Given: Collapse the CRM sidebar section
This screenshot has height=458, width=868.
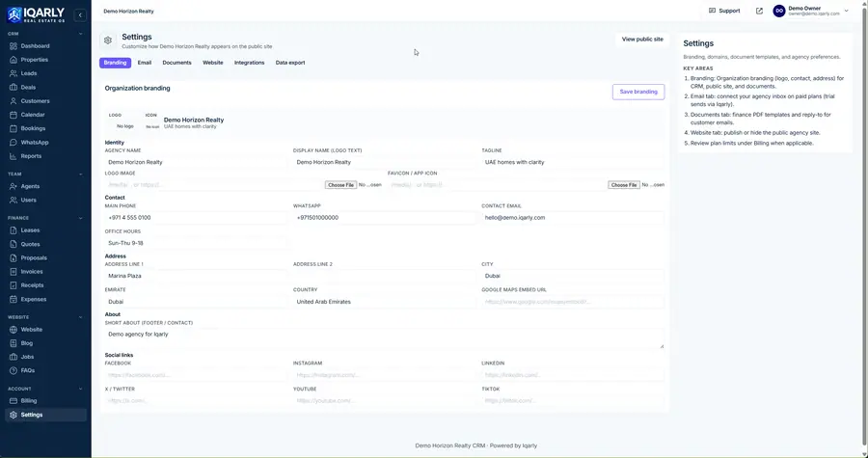Looking at the screenshot, I should point(81,34).
